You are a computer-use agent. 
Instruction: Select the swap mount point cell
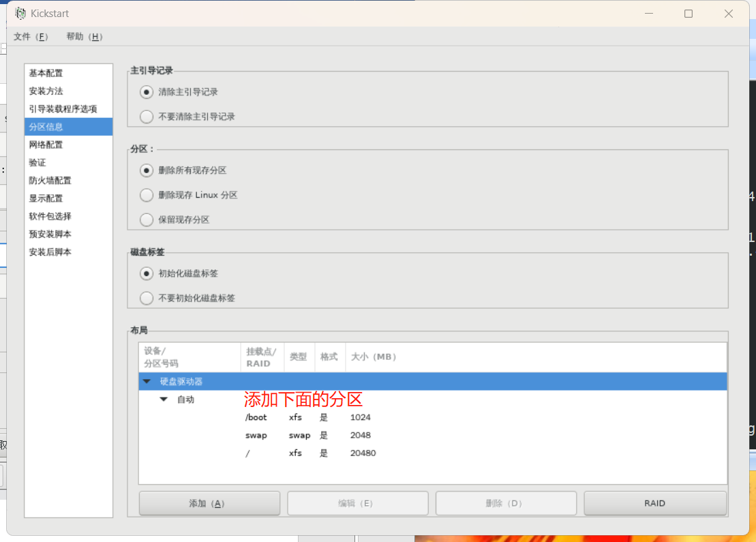coord(256,435)
